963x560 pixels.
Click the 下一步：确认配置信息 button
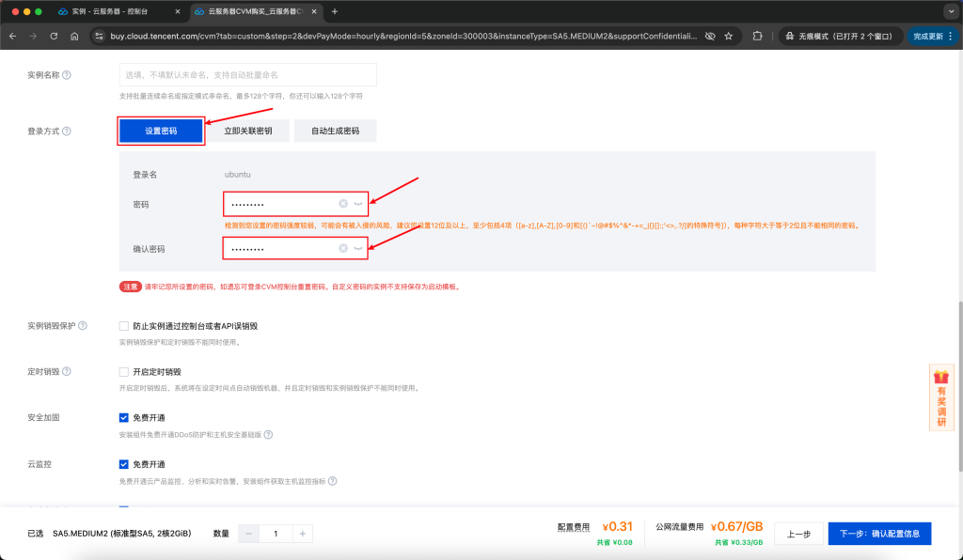coord(879,533)
